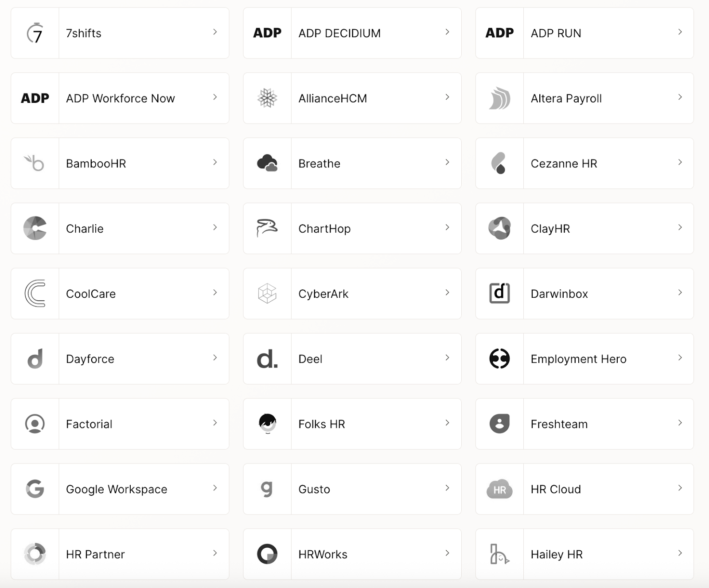Open the ClayHR text label
Viewport: 709px width, 588px height.
pos(550,229)
